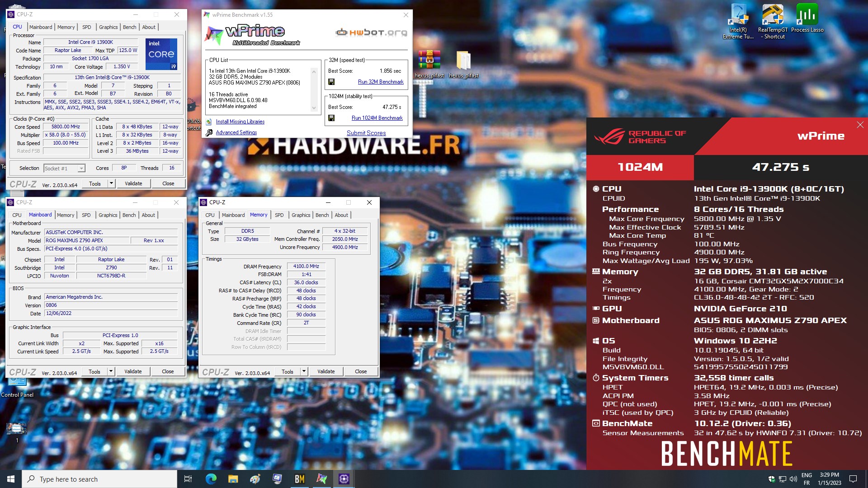Open Task View on the taskbar
Image resolution: width=868 pixels, height=488 pixels.
tap(188, 479)
